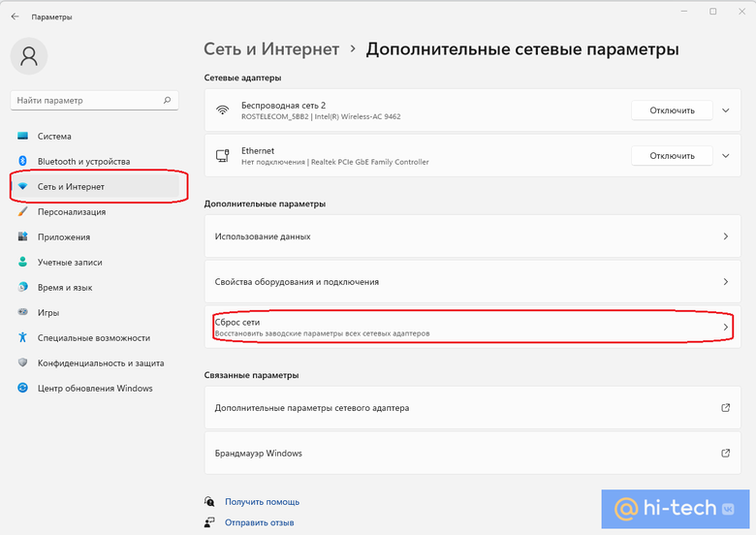Click the Время и язык globe icon
Image resolution: width=756 pixels, height=535 pixels.
click(x=22, y=287)
